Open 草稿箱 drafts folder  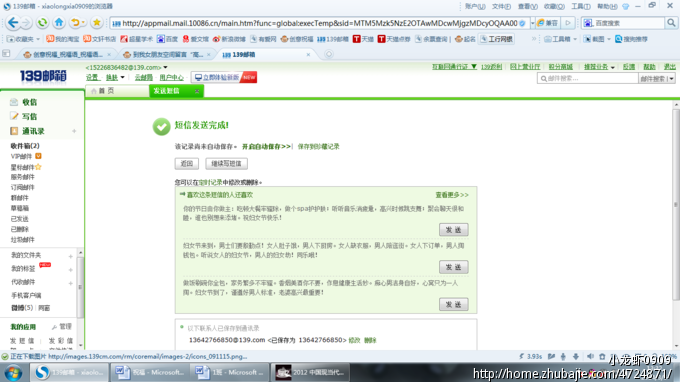pyautogui.click(x=20, y=208)
